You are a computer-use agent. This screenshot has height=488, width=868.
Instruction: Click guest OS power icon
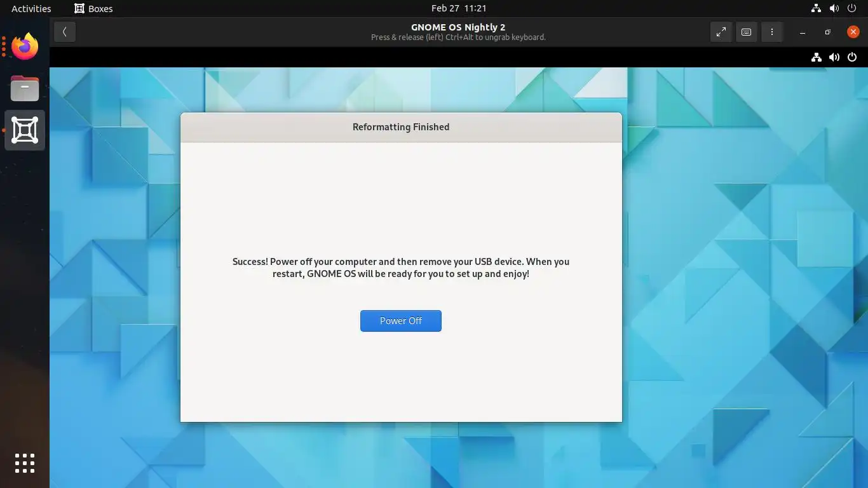coord(852,57)
